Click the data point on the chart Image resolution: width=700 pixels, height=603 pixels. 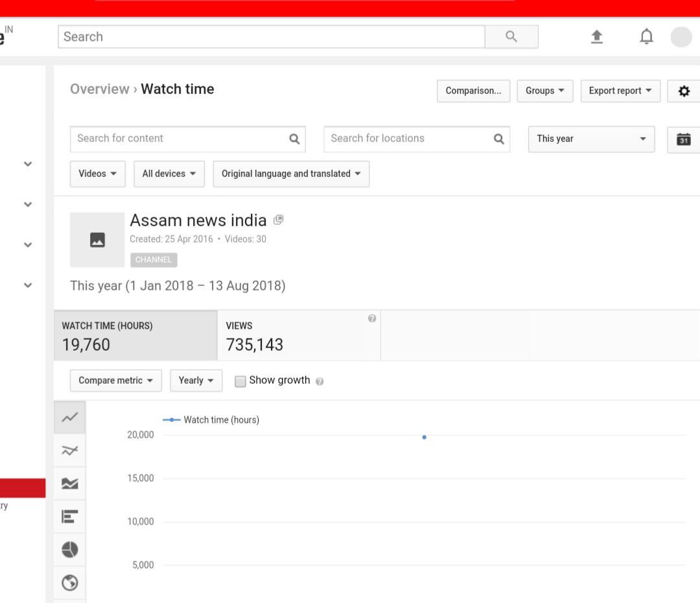click(424, 437)
